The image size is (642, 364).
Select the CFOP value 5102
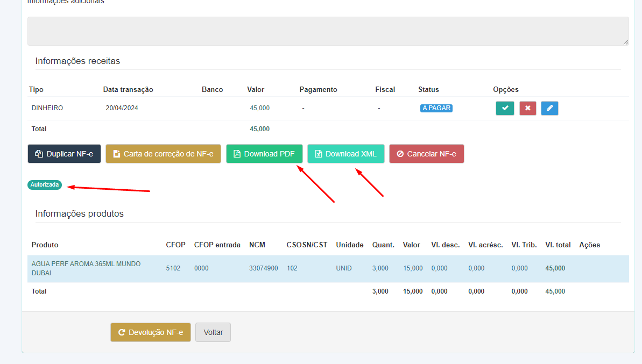(173, 268)
